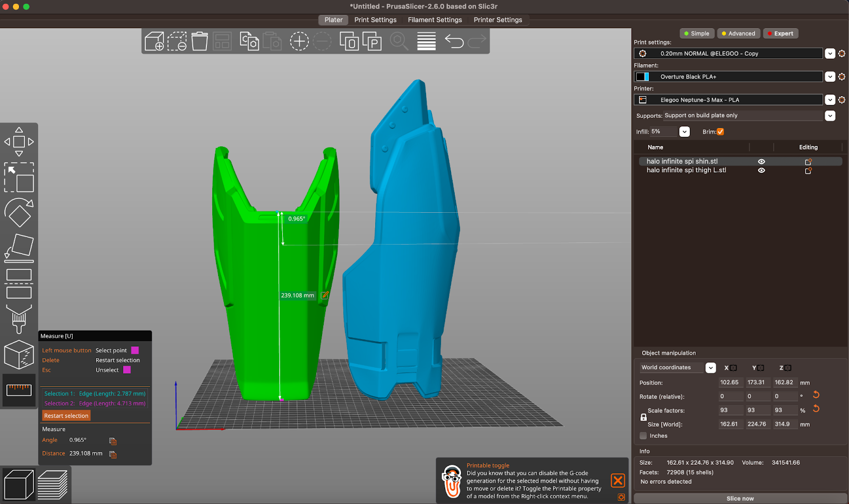Expand the World coordinates dropdown
Image resolution: width=849 pixels, height=504 pixels.
(711, 368)
